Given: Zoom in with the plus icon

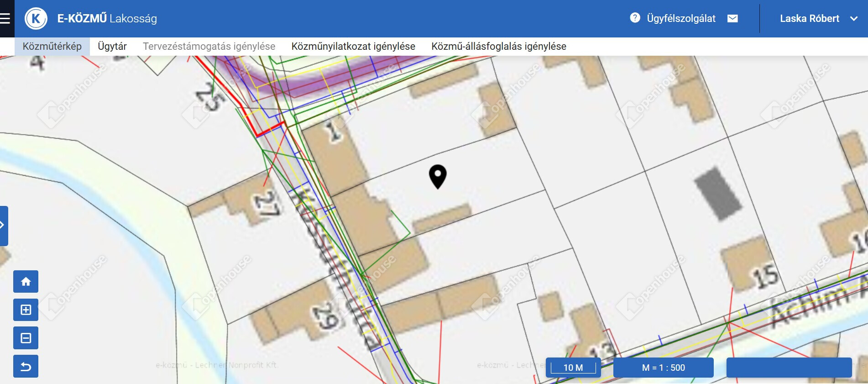Looking at the screenshot, I should point(26,310).
